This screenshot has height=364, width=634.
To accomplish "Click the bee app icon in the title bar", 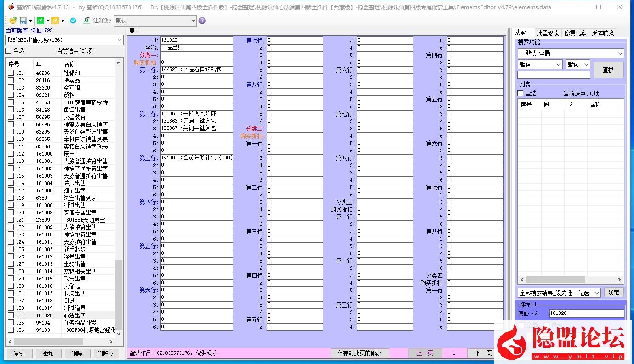I will pyautogui.click(x=10, y=7).
